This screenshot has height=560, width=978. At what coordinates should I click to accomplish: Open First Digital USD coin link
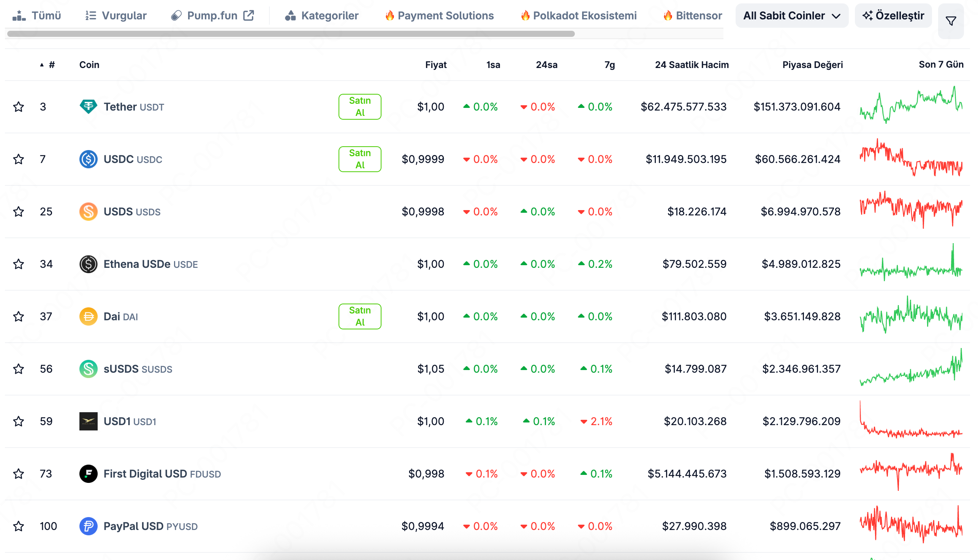click(162, 474)
